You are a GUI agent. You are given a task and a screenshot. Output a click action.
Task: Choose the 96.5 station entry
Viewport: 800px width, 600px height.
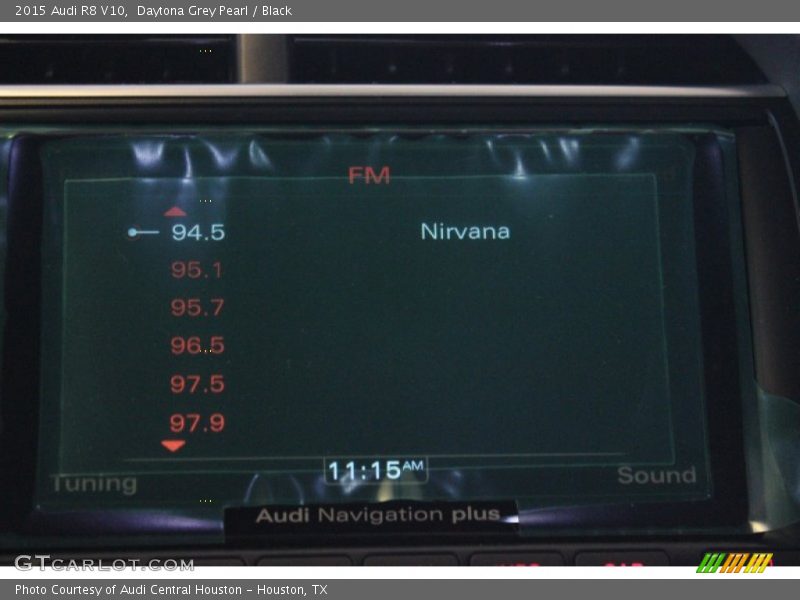tap(197, 346)
